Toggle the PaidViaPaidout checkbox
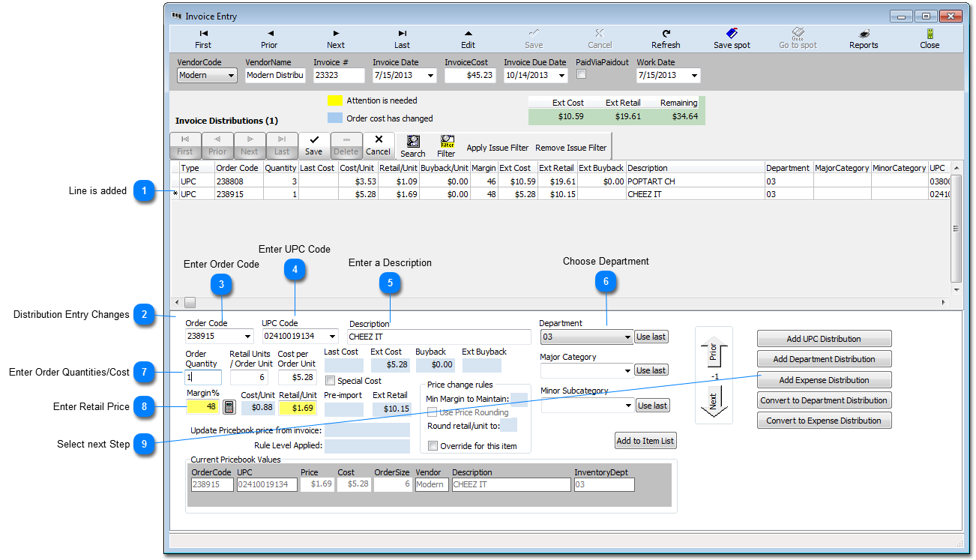 coord(581,74)
